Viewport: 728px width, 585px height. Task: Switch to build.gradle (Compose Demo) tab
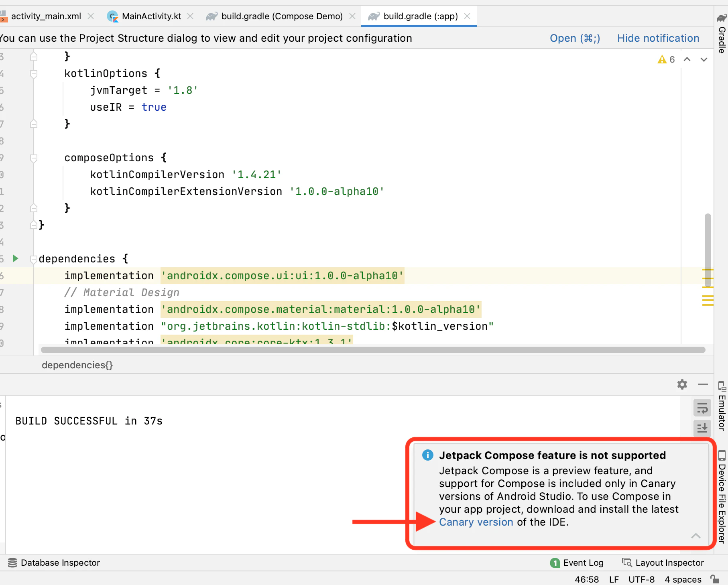click(x=281, y=16)
